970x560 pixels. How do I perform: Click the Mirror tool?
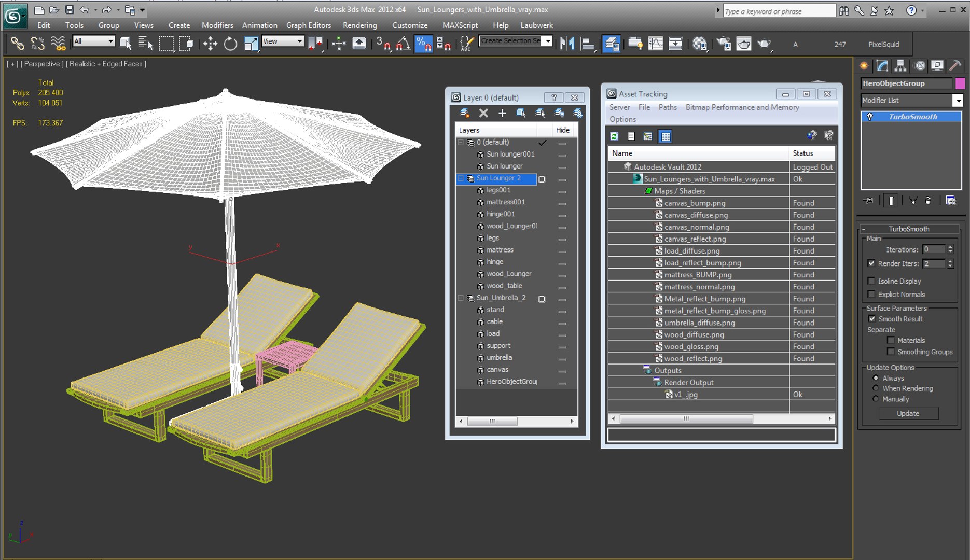click(x=567, y=44)
